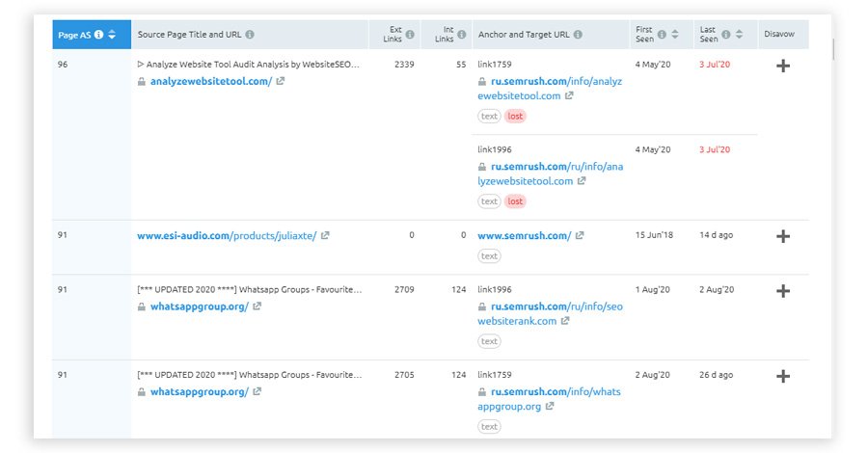Image resolution: width=868 pixels, height=453 pixels.
Task: Click the text tag under www.semrush.com/
Action: click(489, 256)
